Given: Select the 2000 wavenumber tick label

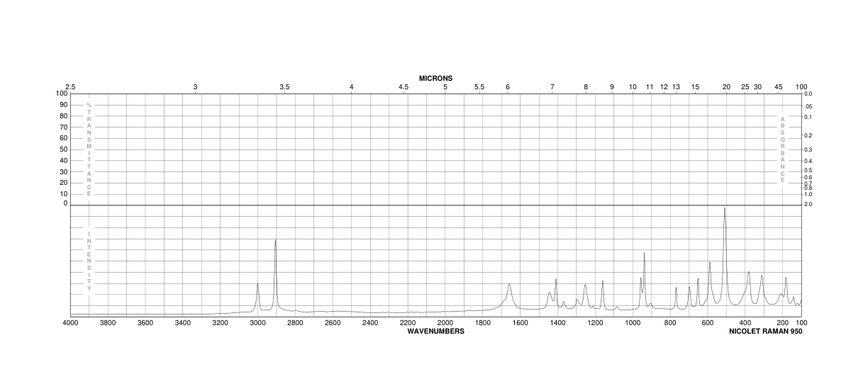Looking at the screenshot, I should 445,323.
